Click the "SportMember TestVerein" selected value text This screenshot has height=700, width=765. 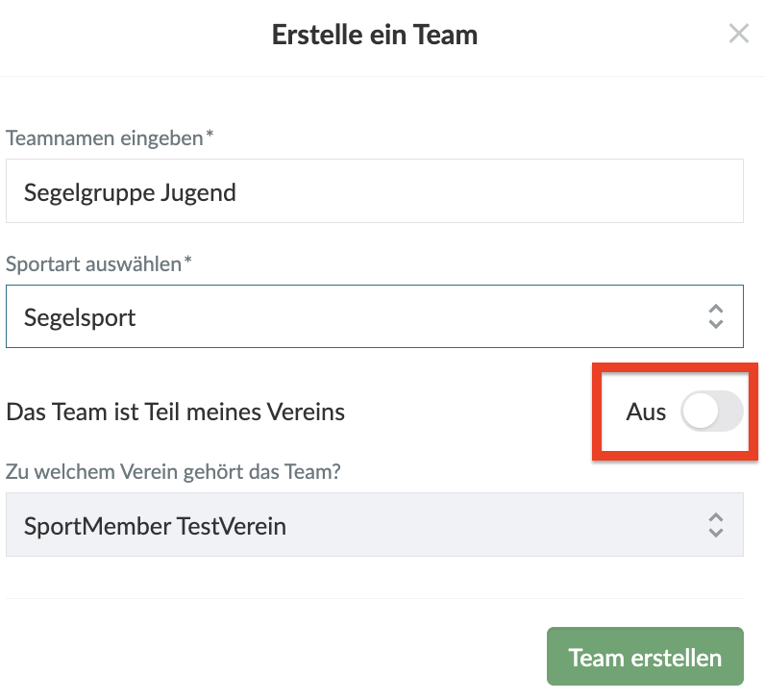pyautogui.click(x=155, y=526)
